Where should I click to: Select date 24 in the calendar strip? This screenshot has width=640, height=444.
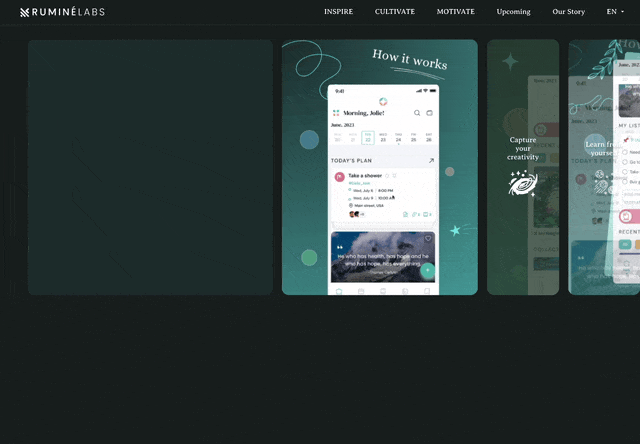point(398,138)
